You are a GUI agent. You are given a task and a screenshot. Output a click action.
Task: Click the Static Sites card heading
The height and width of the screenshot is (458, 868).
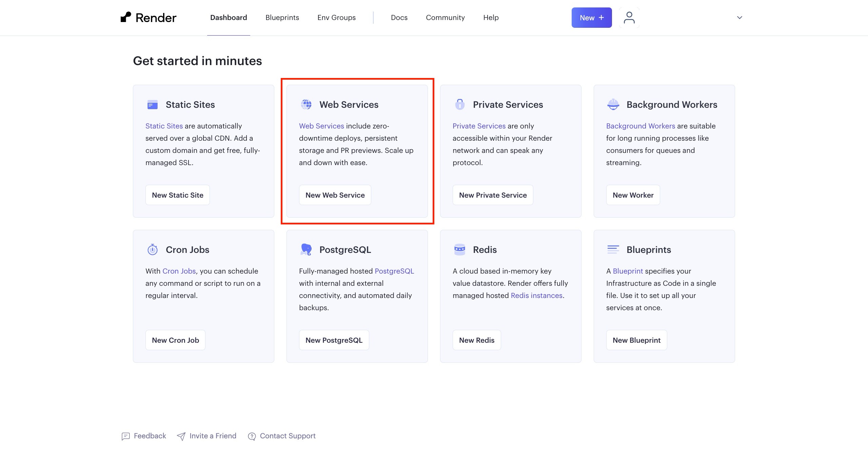(x=190, y=104)
